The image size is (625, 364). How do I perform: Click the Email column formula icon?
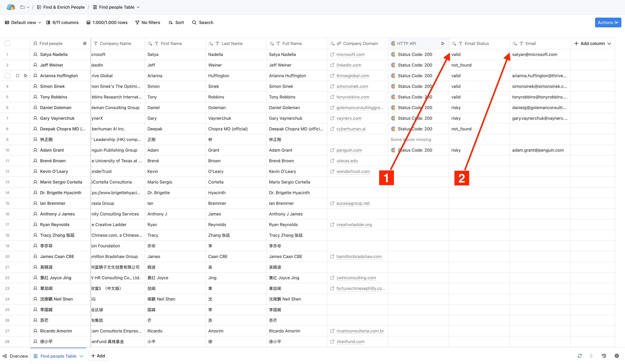[515, 44]
